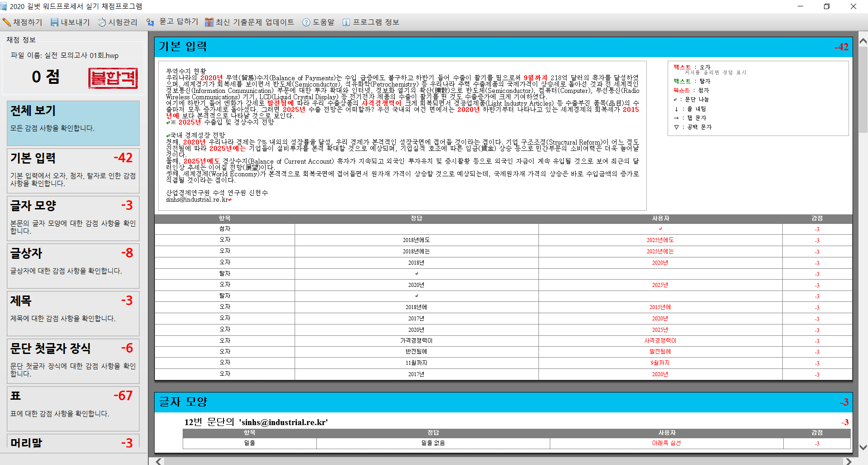Click the 최신 기출문제 업데이트 icon
The height and width of the screenshot is (465, 868).
(x=209, y=22)
